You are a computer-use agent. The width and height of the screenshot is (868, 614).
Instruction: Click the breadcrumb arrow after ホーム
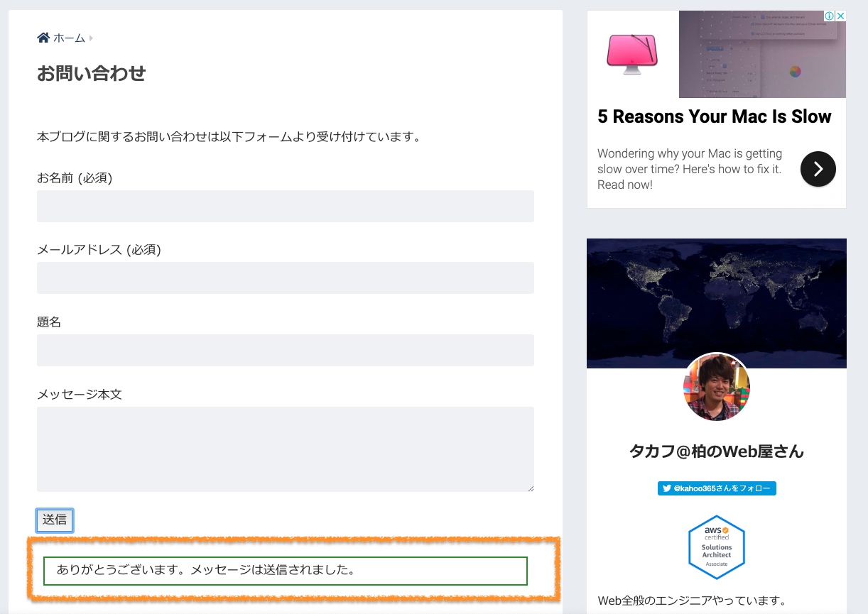click(x=91, y=38)
